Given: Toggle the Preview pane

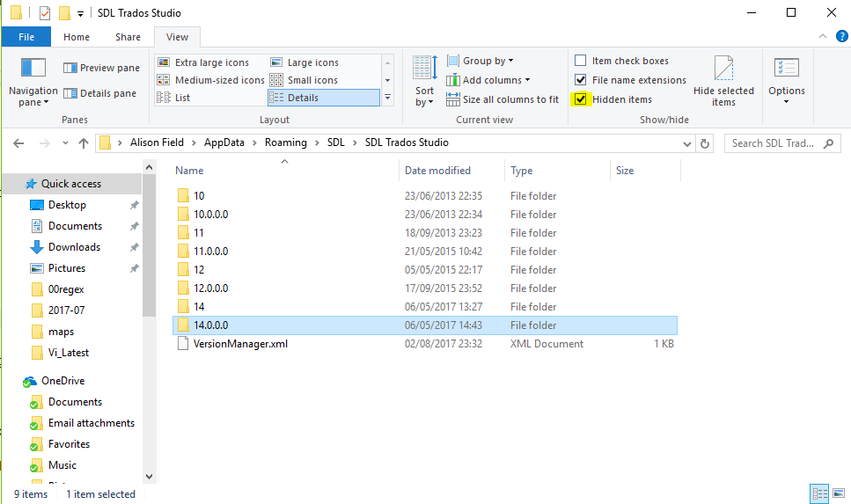Looking at the screenshot, I should point(101,68).
